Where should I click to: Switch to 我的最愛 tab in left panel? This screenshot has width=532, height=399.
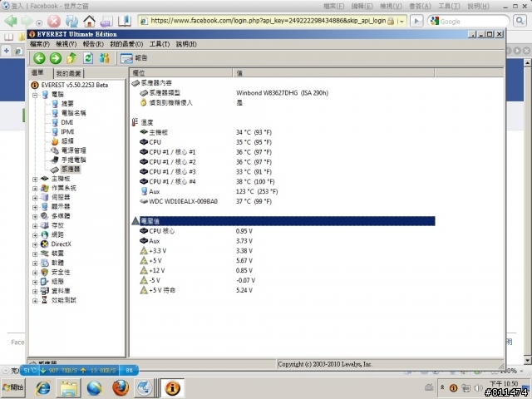click(69, 73)
